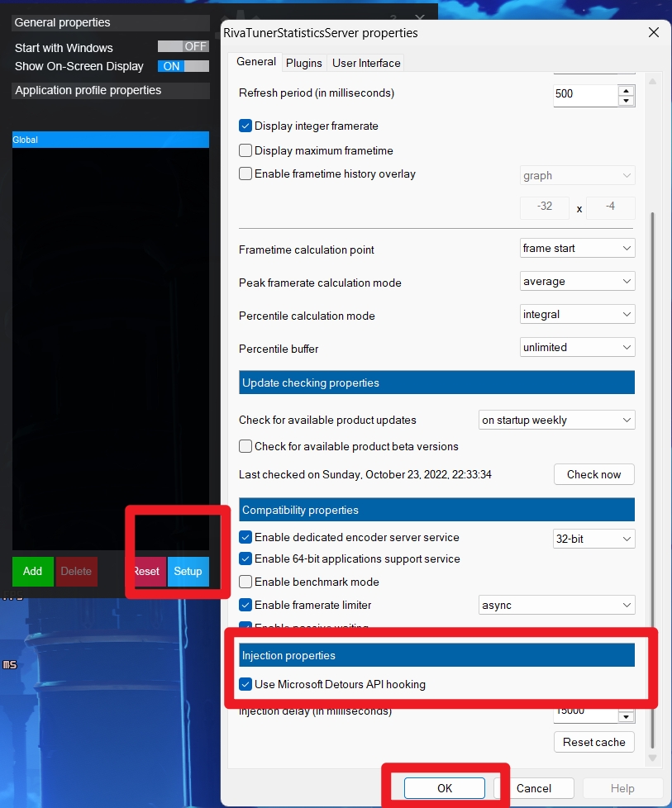Decrease refresh period with down arrow
Image resolution: width=672 pixels, height=808 pixels.
tap(626, 100)
